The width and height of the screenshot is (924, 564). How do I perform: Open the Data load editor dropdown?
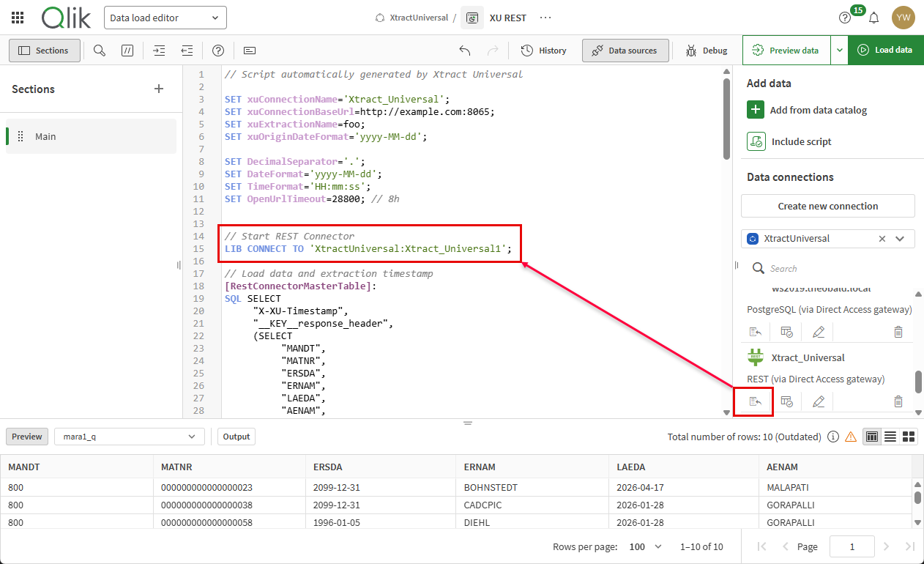click(x=165, y=17)
